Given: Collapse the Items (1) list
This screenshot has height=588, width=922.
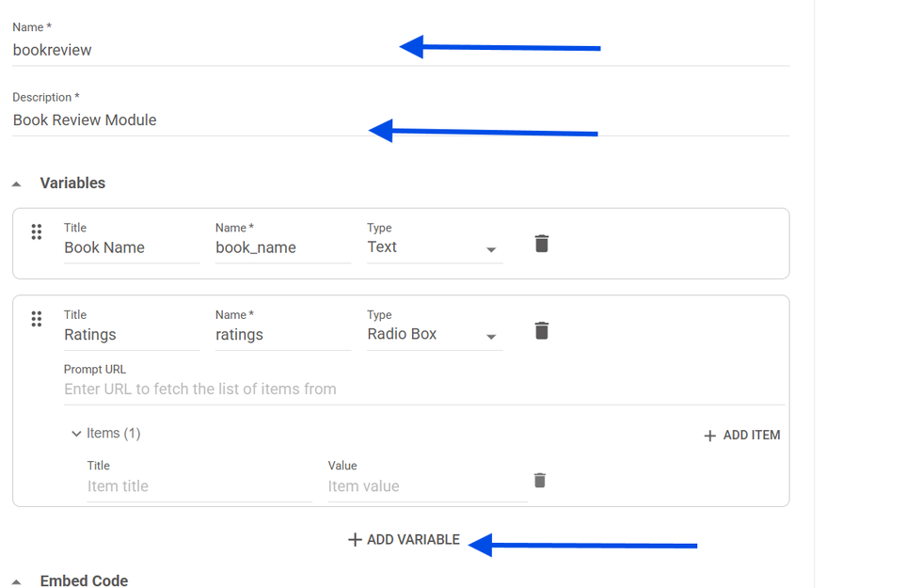Looking at the screenshot, I should click(76, 434).
